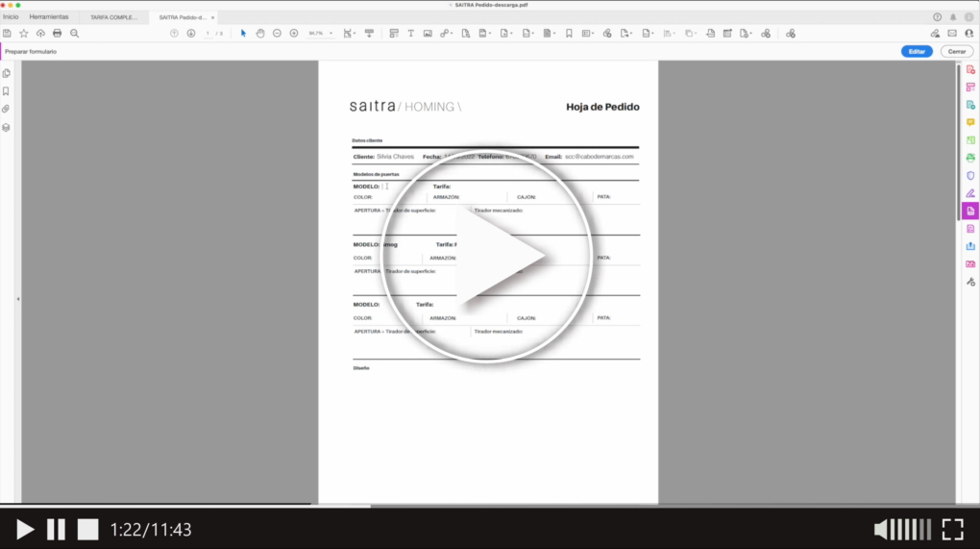Click the page number input field
Screen dimensions: 980x549
click(208, 33)
